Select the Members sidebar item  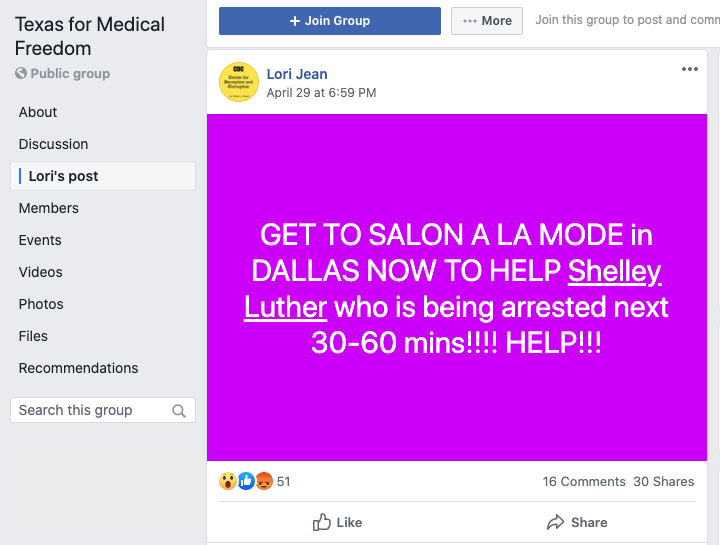coord(49,208)
